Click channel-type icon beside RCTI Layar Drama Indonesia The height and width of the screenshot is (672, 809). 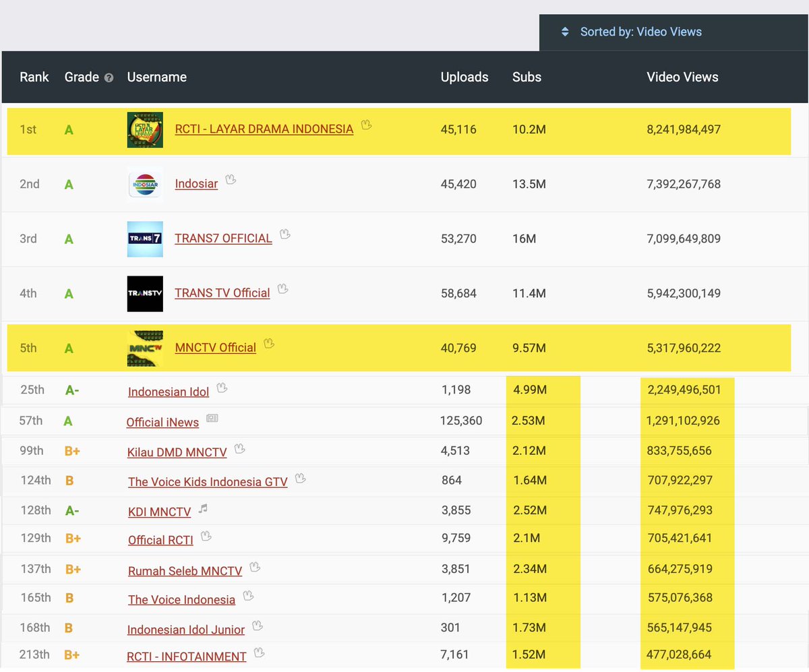pyautogui.click(x=367, y=125)
